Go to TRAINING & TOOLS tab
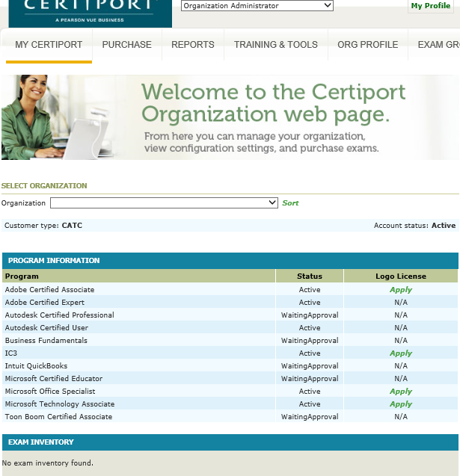Image resolution: width=460 pixels, height=476 pixels. [x=275, y=45]
